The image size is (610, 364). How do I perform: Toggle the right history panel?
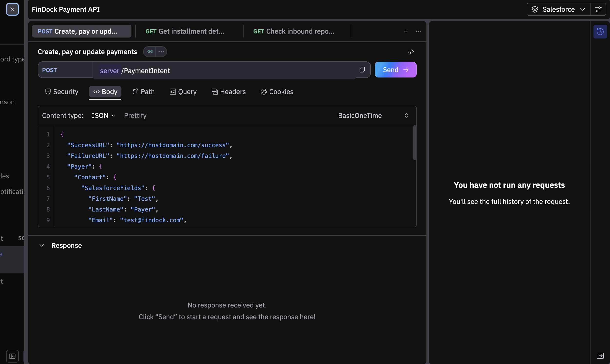pyautogui.click(x=600, y=356)
